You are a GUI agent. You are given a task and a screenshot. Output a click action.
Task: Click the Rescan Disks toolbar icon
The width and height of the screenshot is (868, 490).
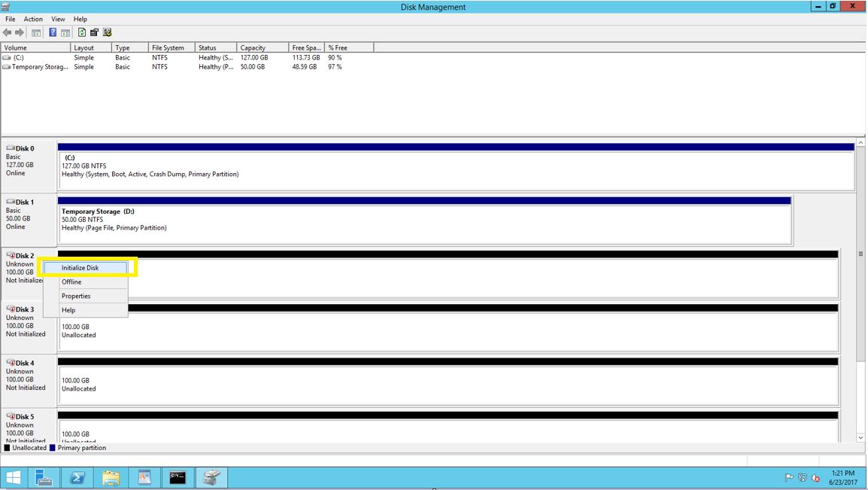click(x=107, y=32)
